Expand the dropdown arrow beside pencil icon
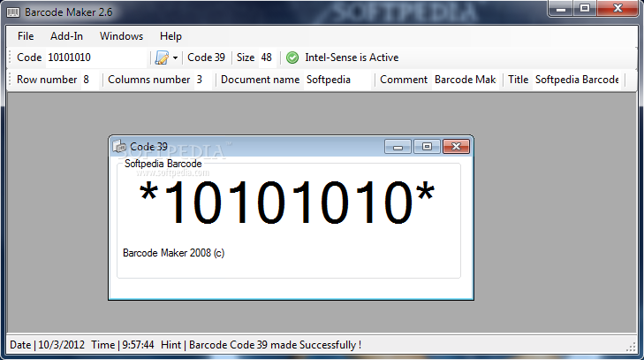The width and height of the screenshot is (644, 360). point(176,57)
